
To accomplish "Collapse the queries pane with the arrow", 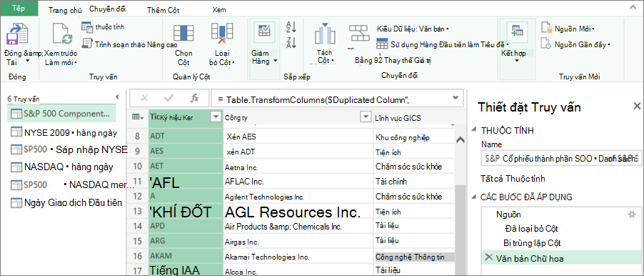I will 118,97.
